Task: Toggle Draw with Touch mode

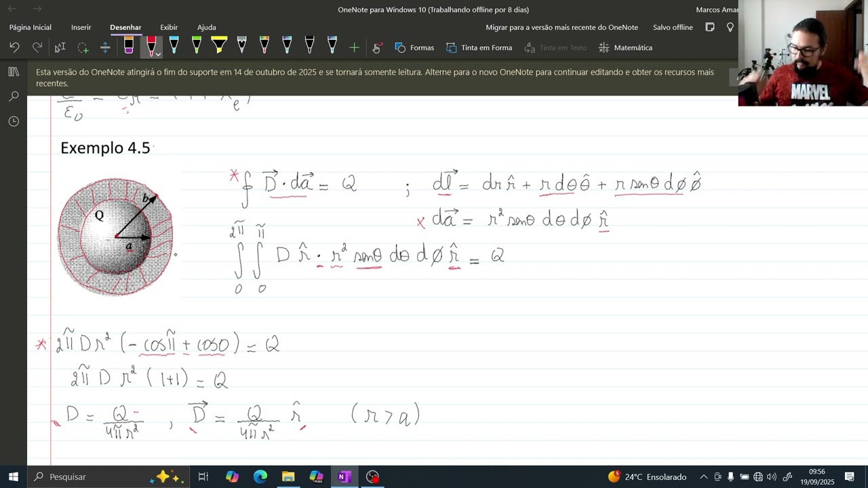Action: point(377,47)
